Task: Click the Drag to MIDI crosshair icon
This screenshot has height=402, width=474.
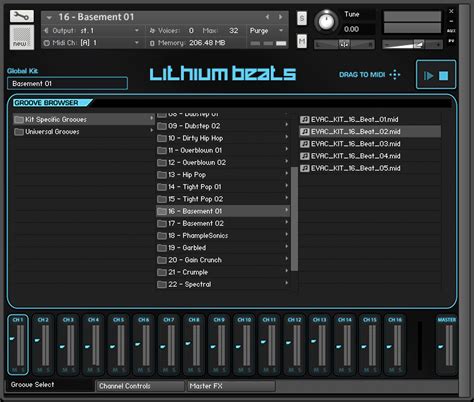Action: coord(395,75)
